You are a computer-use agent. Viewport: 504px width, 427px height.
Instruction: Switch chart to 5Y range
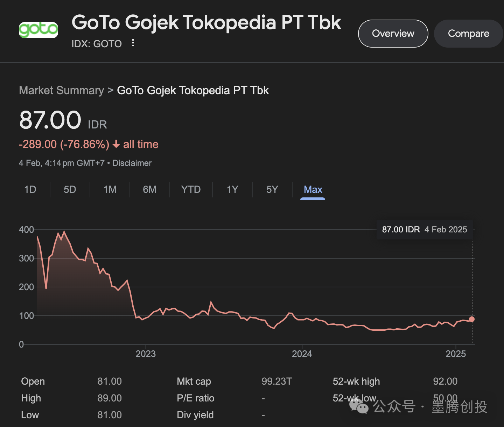pos(272,190)
